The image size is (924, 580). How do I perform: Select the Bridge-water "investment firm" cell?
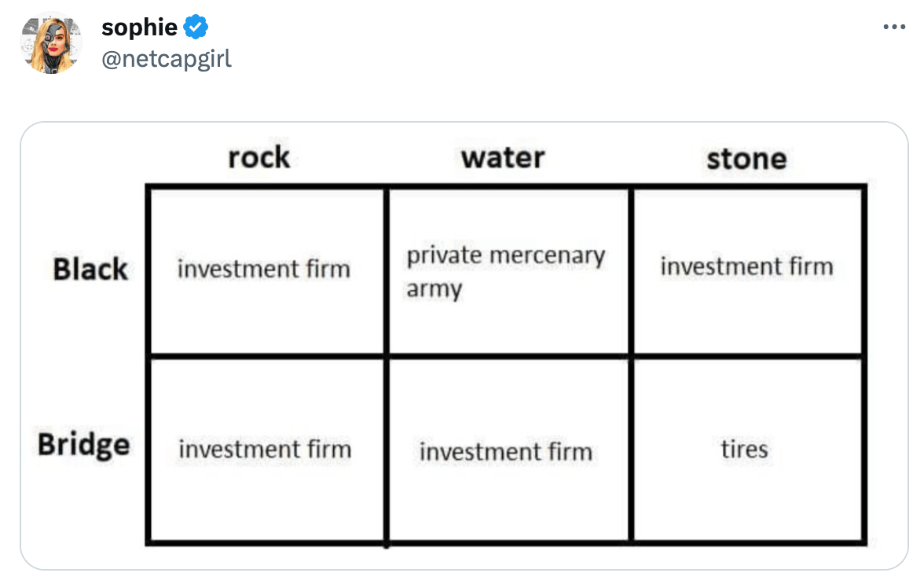coord(506,452)
